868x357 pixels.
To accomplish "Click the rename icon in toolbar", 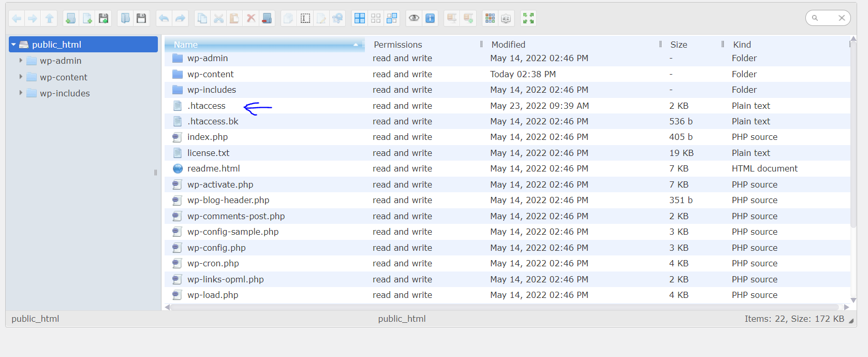I will coord(321,19).
